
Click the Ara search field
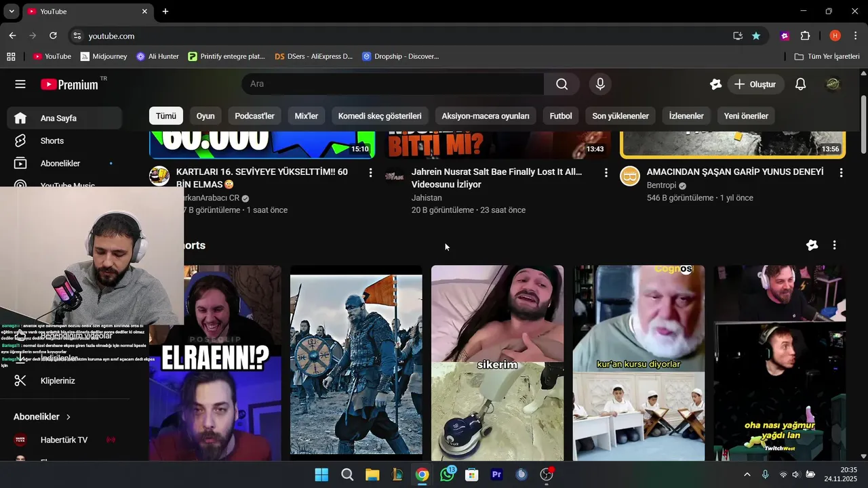[x=393, y=84]
